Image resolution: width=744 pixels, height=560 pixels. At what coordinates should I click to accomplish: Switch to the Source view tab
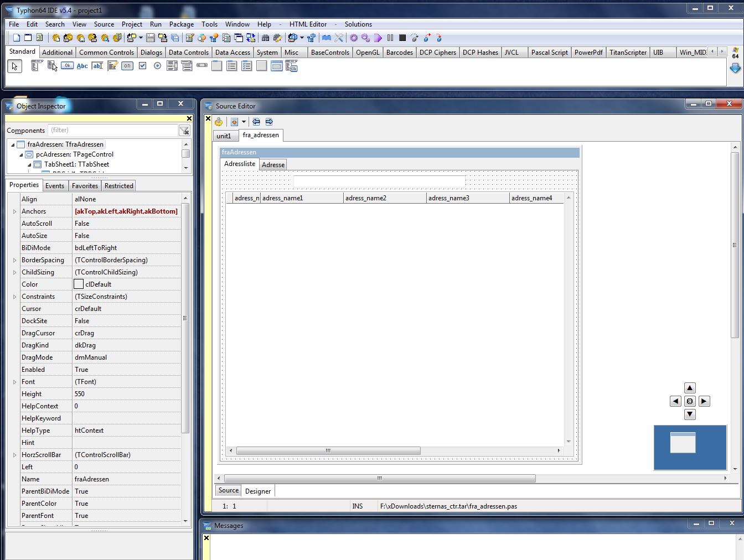coord(228,490)
